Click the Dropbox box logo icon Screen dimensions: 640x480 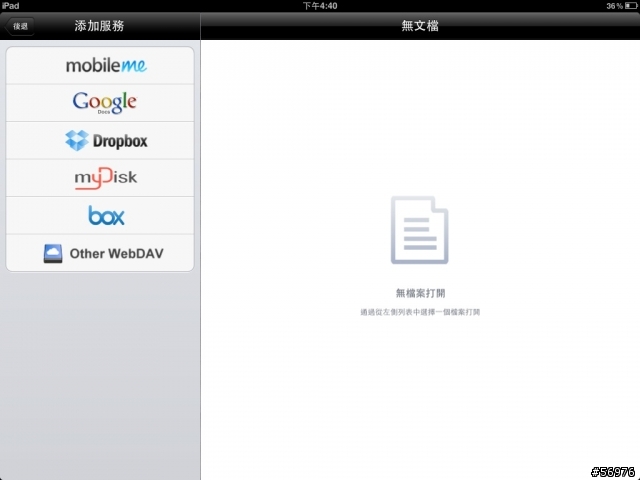77,140
